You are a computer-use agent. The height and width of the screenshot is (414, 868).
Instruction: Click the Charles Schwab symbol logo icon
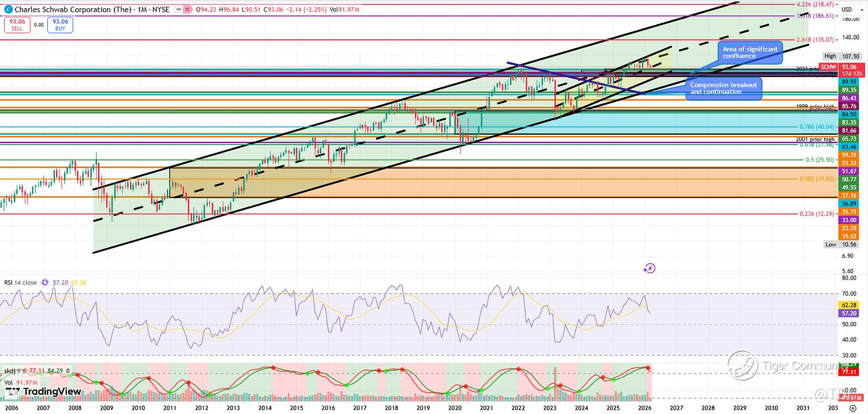pos(8,10)
